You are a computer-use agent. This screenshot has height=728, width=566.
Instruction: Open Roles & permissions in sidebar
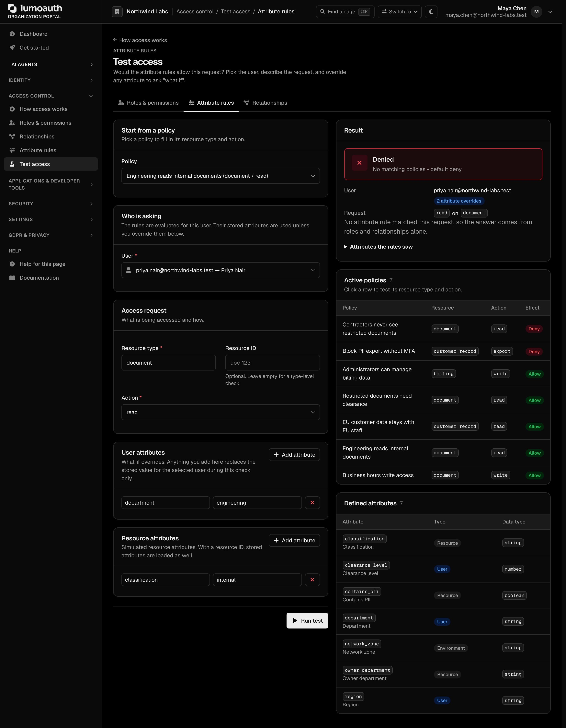pyautogui.click(x=51, y=123)
